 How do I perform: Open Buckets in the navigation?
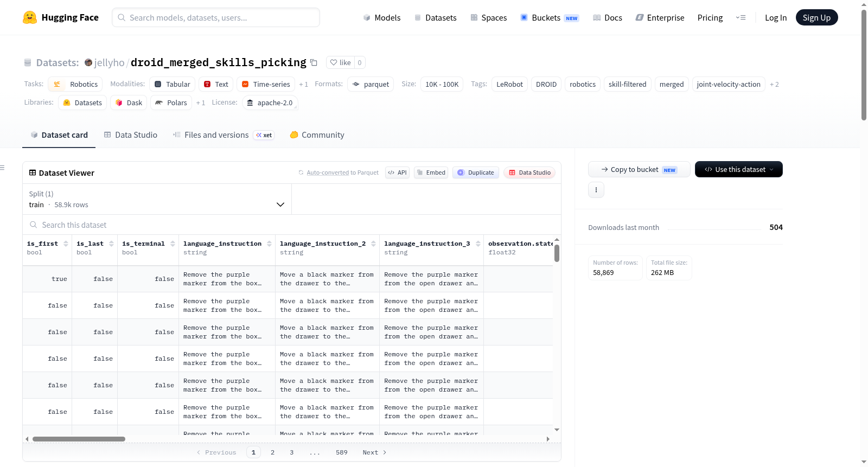click(x=550, y=17)
